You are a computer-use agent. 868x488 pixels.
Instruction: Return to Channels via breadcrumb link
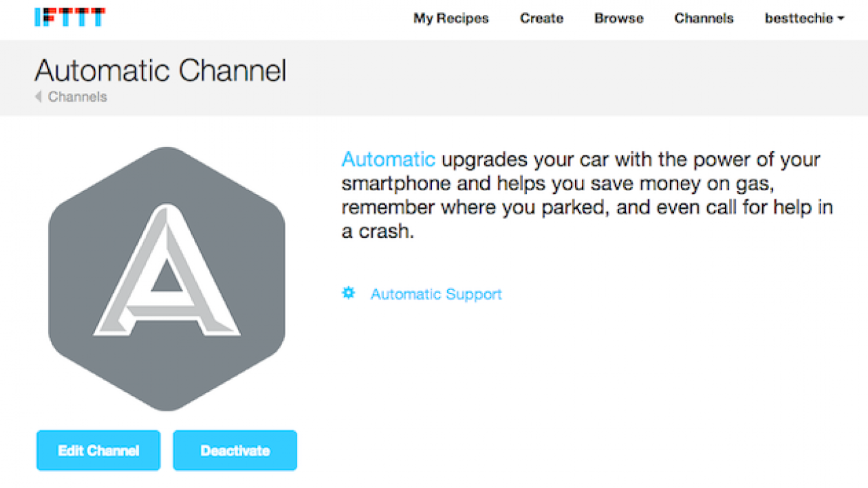click(x=77, y=97)
